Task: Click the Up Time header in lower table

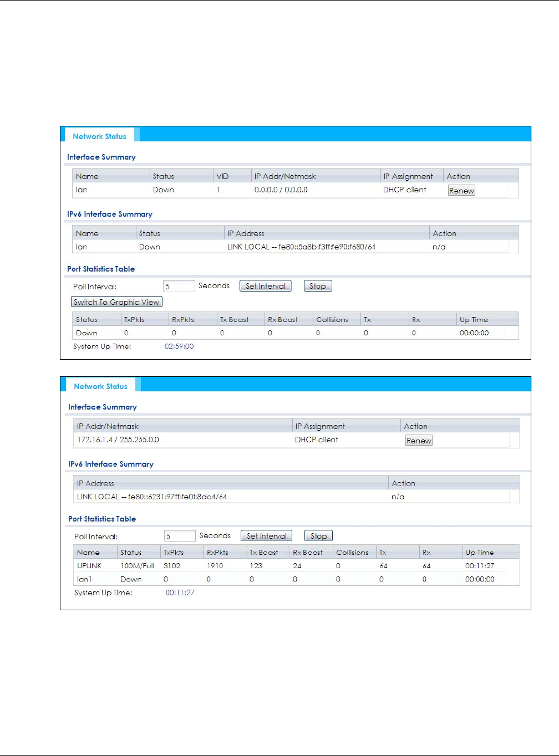Action: pyautogui.click(x=480, y=553)
